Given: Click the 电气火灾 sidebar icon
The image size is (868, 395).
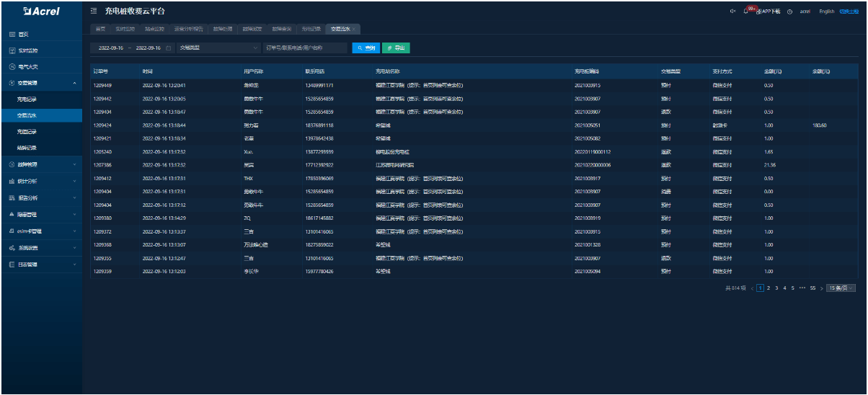Looking at the screenshot, I should click(x=12, y=66).
